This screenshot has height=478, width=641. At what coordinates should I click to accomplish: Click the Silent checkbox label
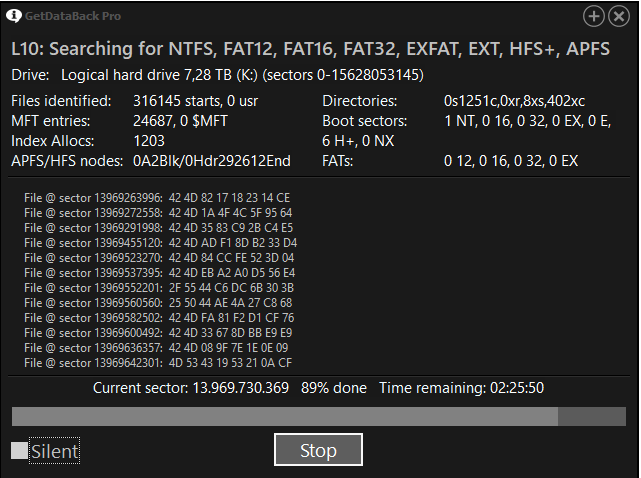click(54, 451)
